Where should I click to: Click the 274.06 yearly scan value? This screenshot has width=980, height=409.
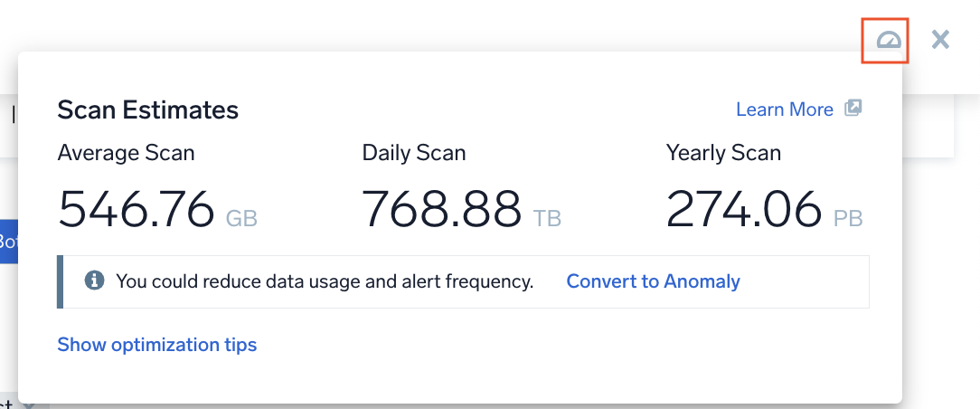744,210
